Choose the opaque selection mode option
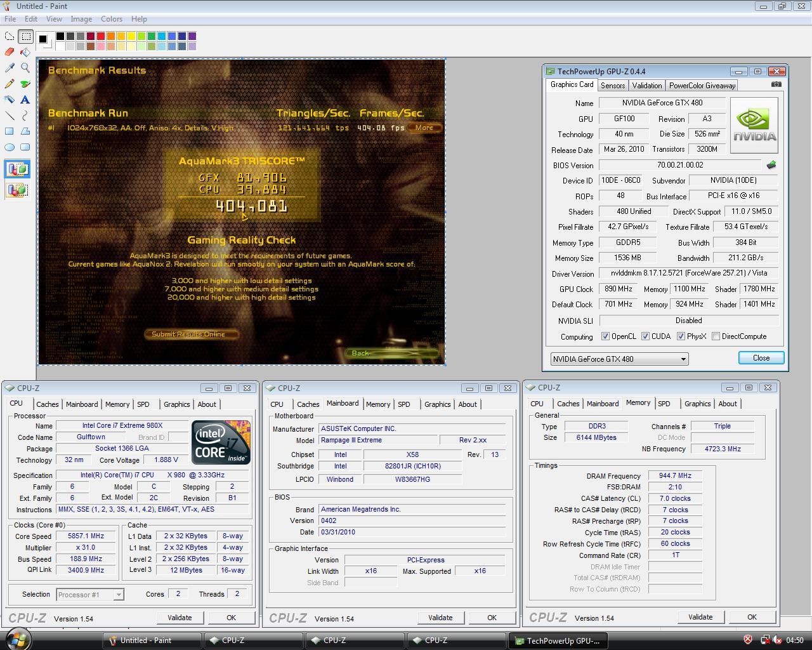 (x=17, y=169)
